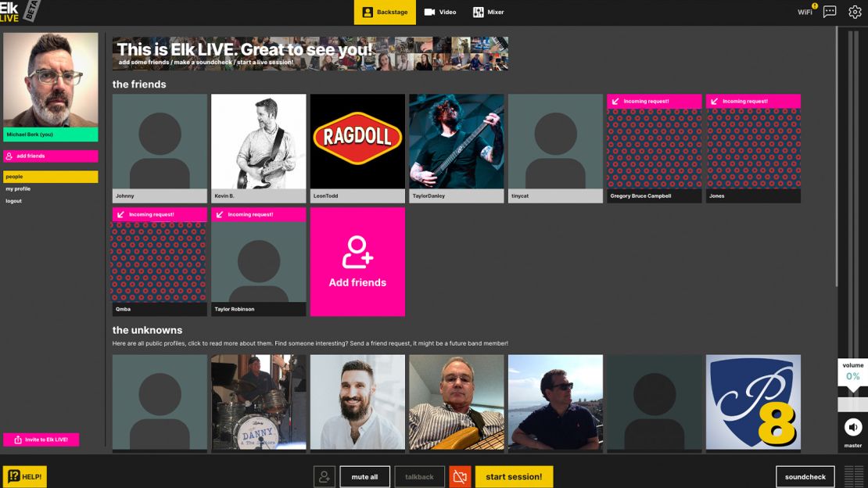Screen dimensions: 868x488
Task: Toggle mute all
Action: tap(365, 476)
